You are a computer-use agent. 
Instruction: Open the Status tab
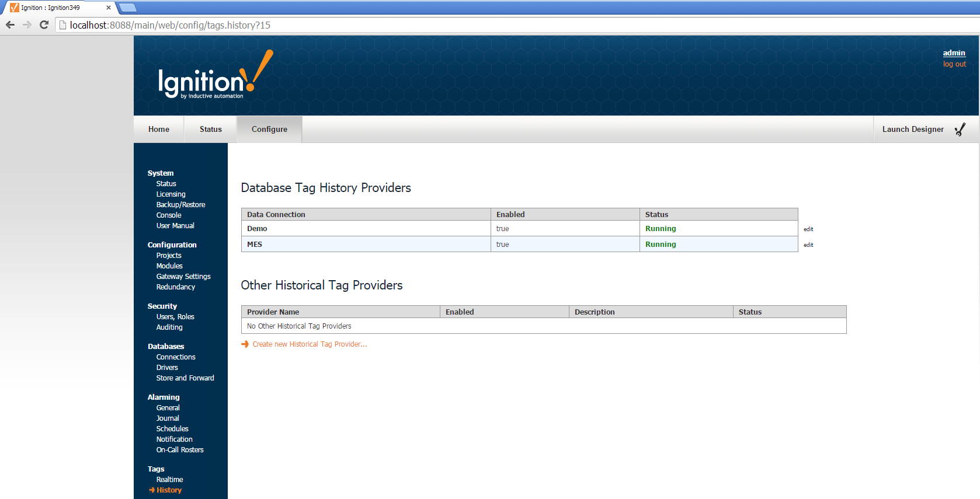pos(211,130)
